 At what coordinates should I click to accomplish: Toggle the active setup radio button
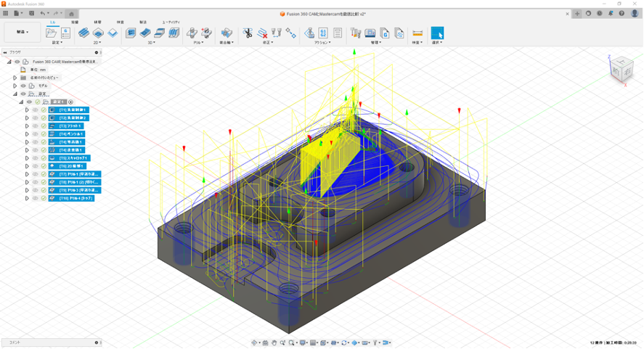[x=70, y=102]
